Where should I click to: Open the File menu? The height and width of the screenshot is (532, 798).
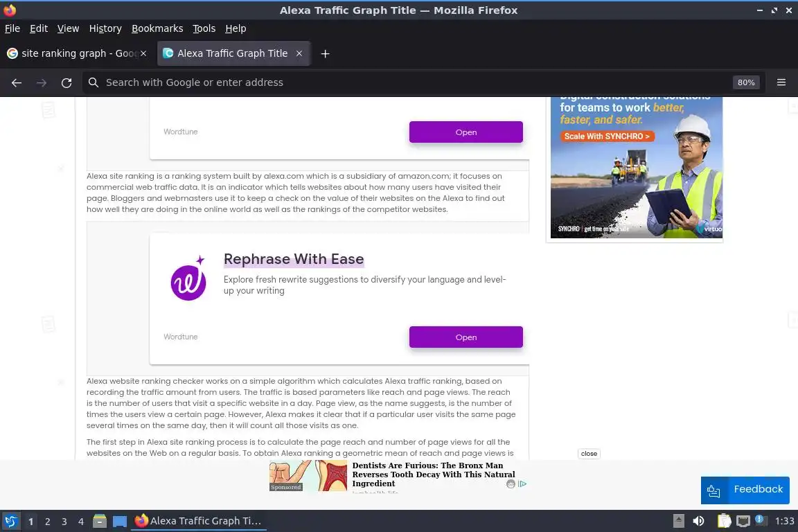12,28
